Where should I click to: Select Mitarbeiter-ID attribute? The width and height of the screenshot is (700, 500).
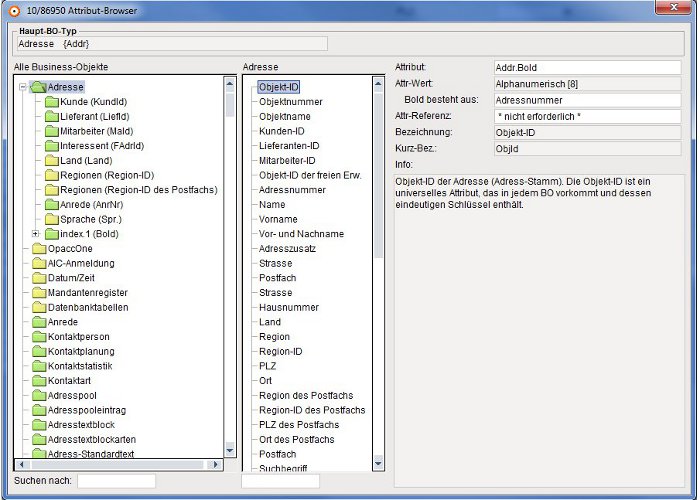(287, 161)
